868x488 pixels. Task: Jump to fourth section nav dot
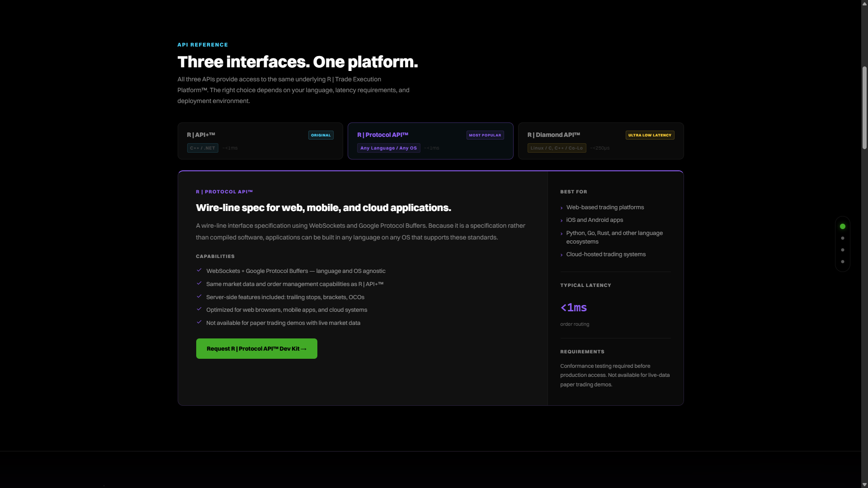pos(843,262)
